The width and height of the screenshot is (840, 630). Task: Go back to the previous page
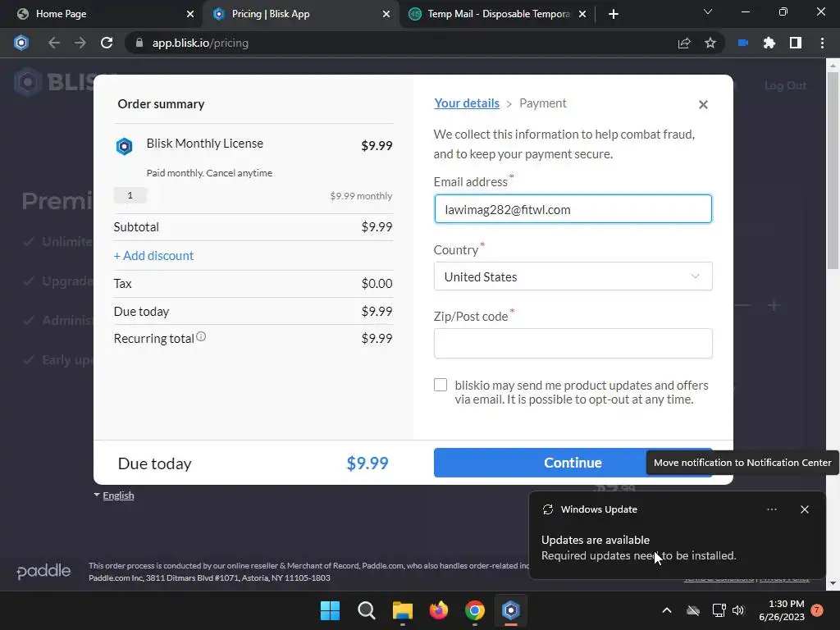[53, 43]
